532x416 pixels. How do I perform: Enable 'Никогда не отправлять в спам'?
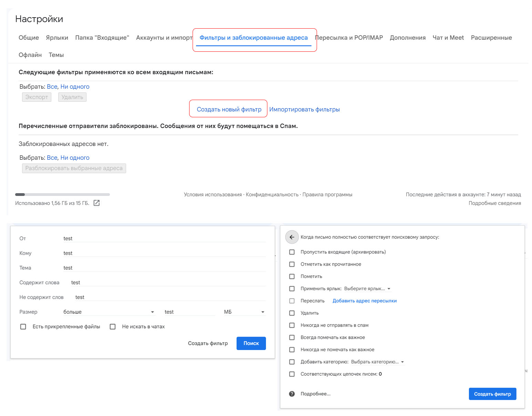[292, 325]
